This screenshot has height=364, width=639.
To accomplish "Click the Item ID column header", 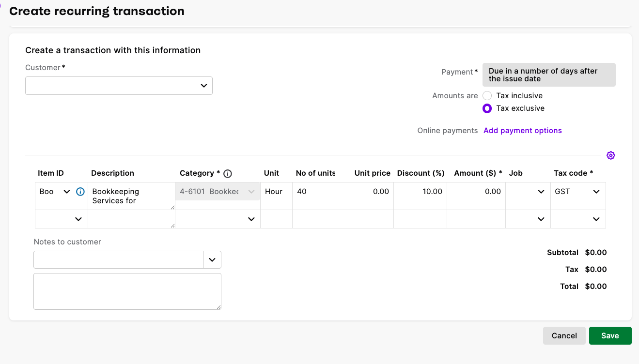I will point(51,173).
